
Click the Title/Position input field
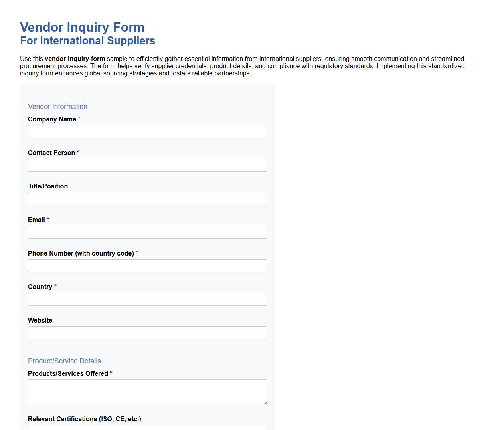tap(147, 198)
